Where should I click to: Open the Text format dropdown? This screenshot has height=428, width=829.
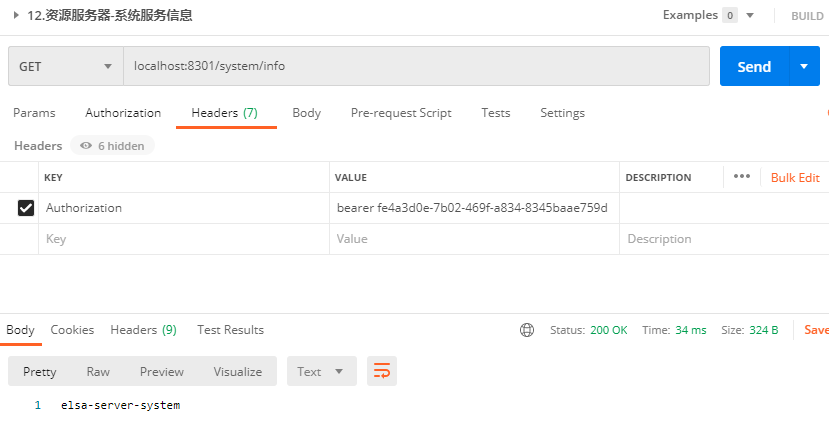point(321,371)
